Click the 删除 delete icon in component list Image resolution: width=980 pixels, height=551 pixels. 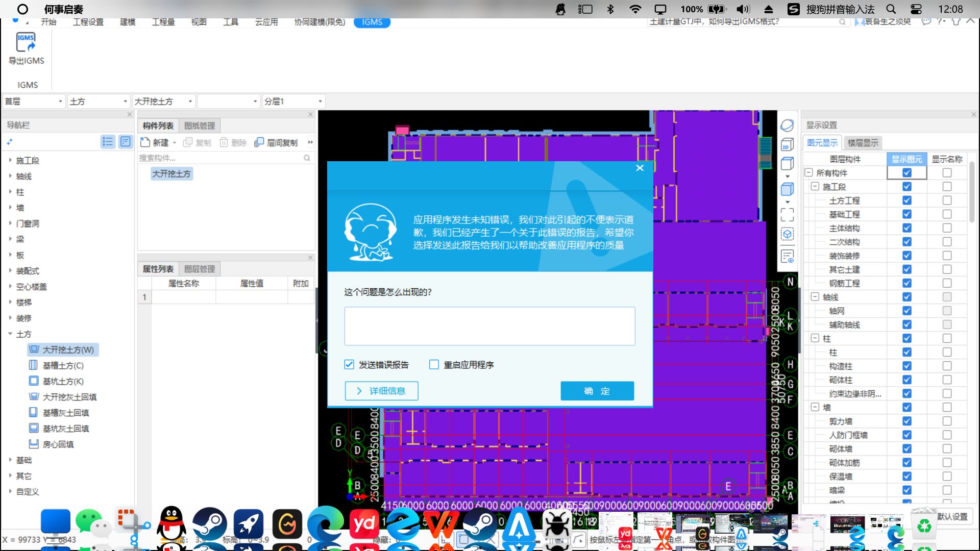(224, 142)
